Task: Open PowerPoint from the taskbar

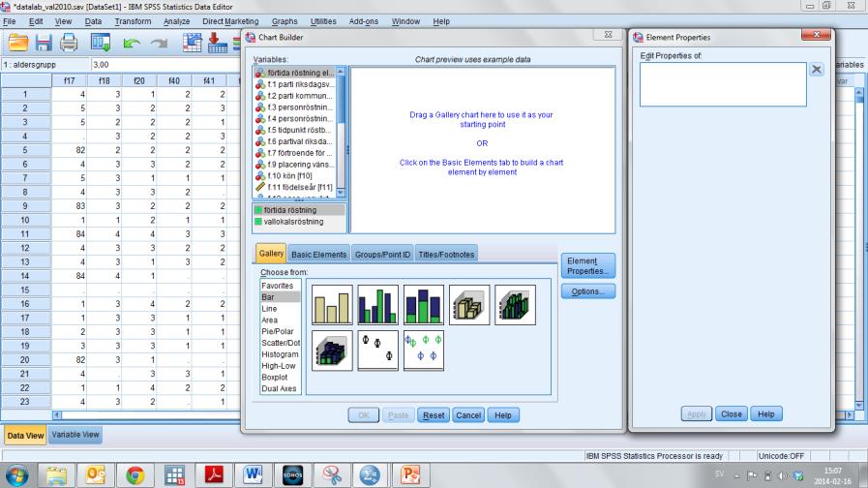Action: pos(410,475)
